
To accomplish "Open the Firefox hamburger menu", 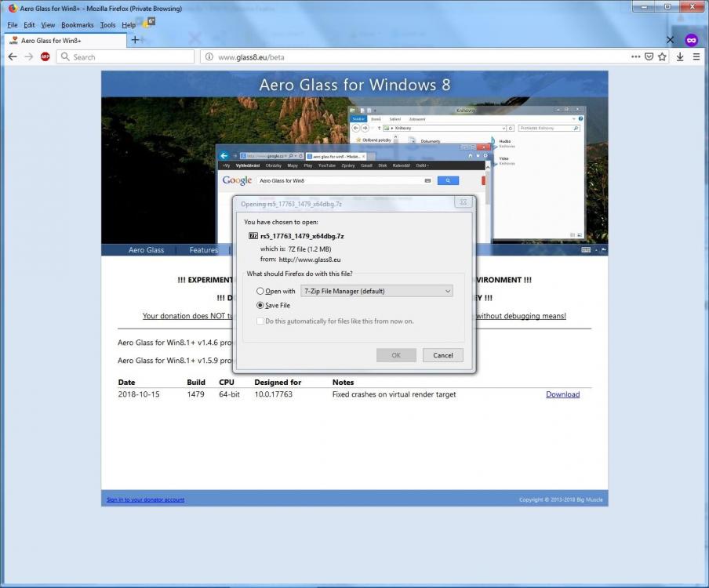I will point(696,56).
